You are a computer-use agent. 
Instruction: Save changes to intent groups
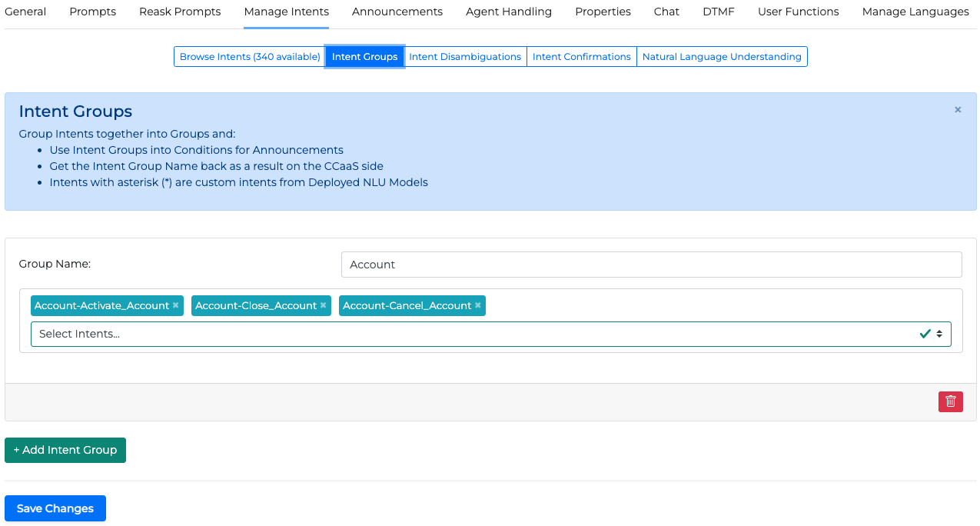coord(55,508)
